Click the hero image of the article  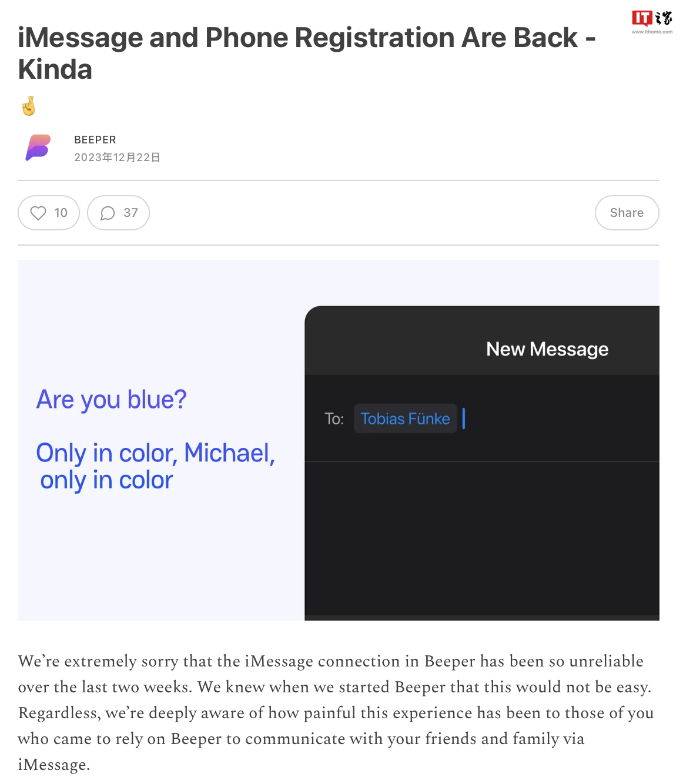[x=341, y=440]
